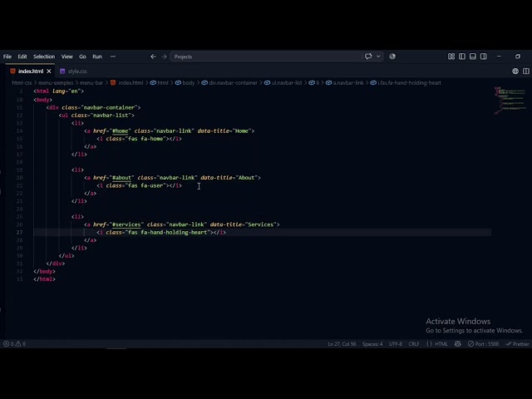Follow the #services href link
The height and width of the screenshot is (399, 532).
coord(126,224)
